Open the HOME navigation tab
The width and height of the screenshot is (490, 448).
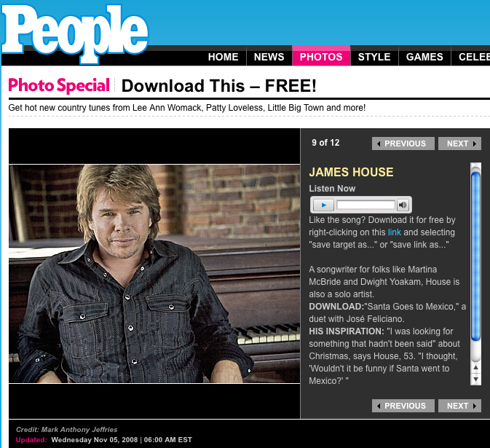223,57
